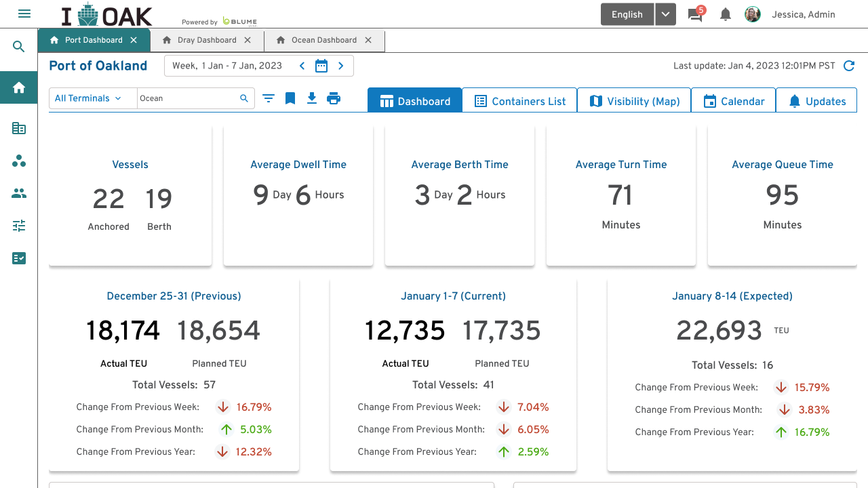Go to the previous week arrow
The image size is (868, 488).
302,66
